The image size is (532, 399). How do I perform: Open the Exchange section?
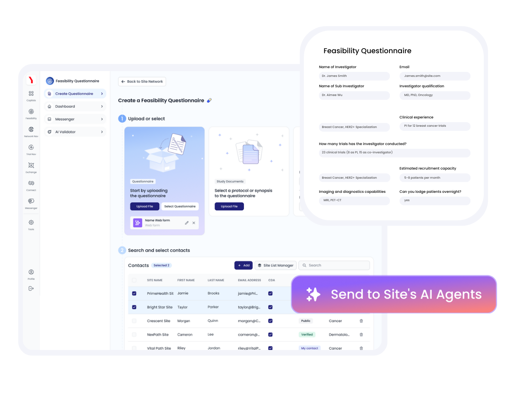[31, 166]
